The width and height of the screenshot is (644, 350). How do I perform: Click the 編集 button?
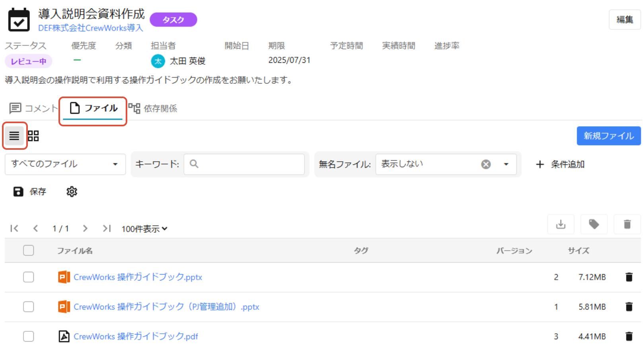[625, 19]
